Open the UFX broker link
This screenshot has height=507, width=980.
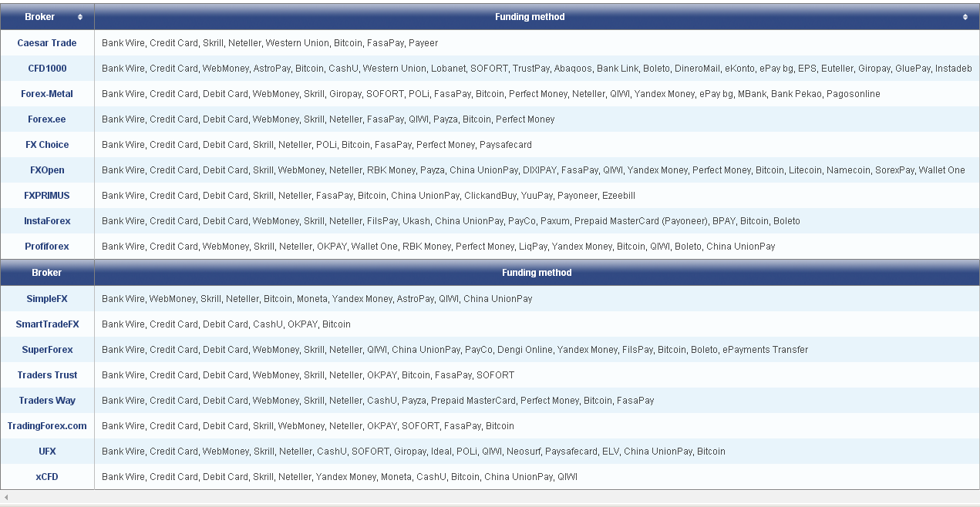pyautogui.click(x=47, y=452)
